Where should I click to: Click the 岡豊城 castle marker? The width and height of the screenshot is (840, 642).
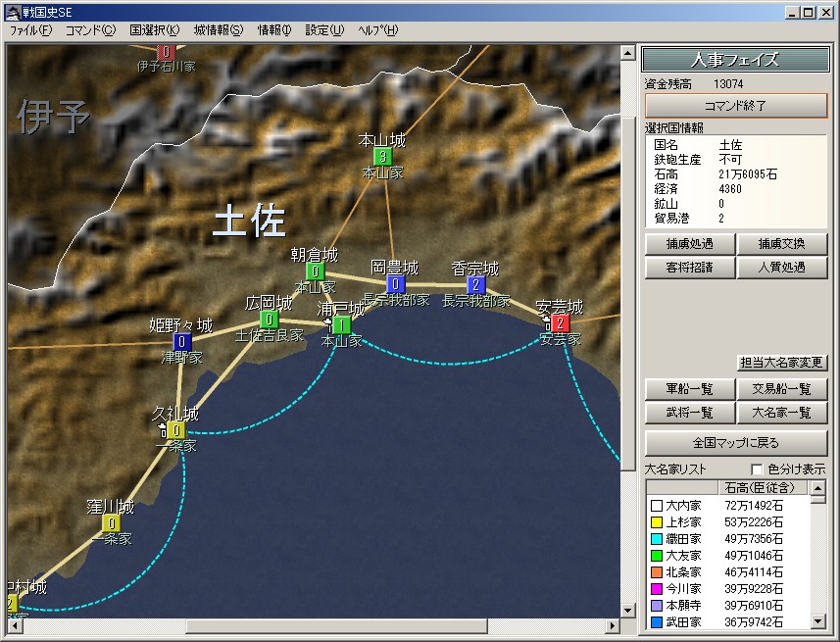click(x=394, y=284)
